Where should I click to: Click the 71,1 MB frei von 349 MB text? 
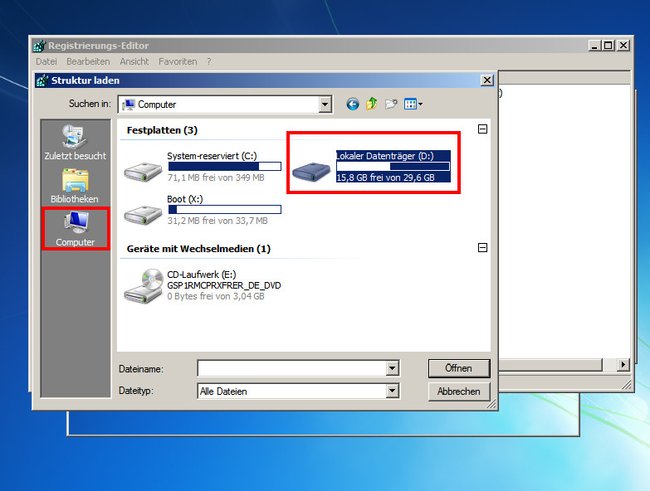click(216, 177)
